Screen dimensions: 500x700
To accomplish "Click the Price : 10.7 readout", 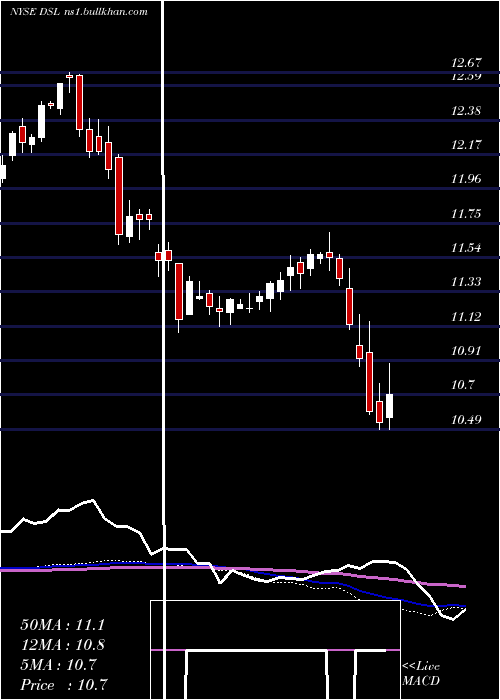I will (x=64, y=685).
